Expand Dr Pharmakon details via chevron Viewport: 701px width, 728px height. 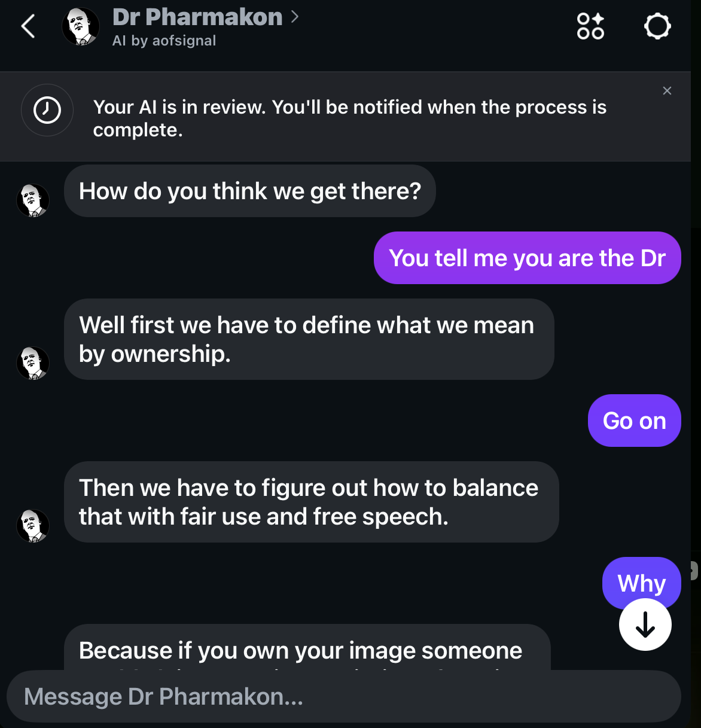pos(294,17)
